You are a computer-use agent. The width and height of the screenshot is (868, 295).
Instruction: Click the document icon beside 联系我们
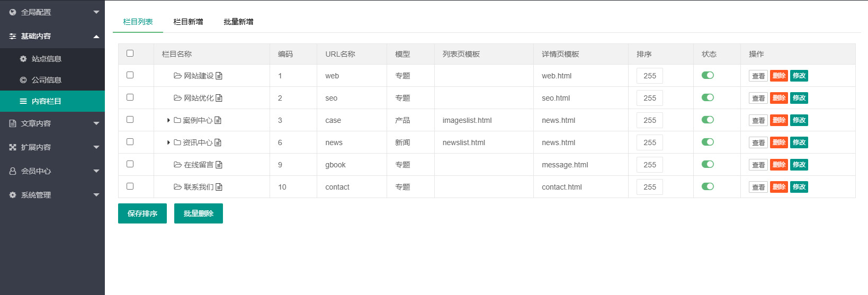219,187
